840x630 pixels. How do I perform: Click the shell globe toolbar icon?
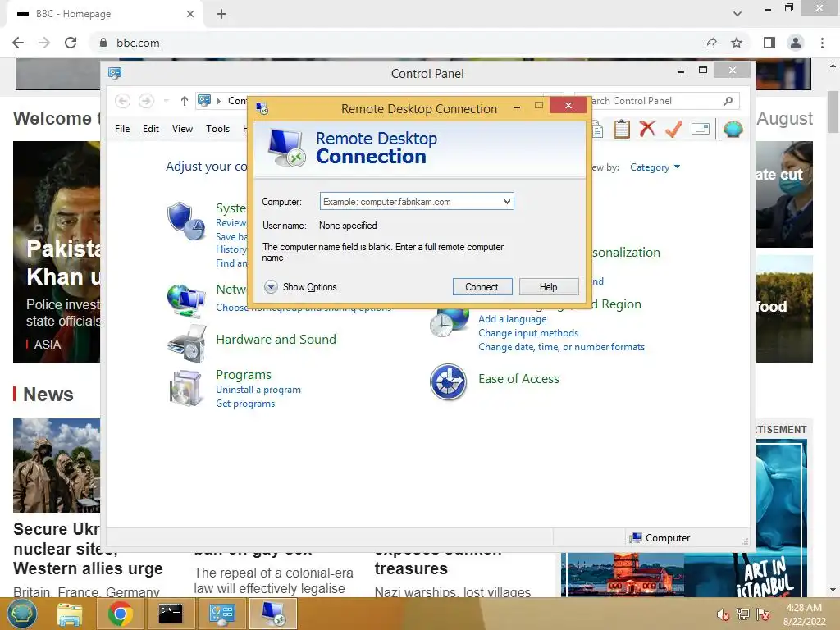[x=733, y=129]
